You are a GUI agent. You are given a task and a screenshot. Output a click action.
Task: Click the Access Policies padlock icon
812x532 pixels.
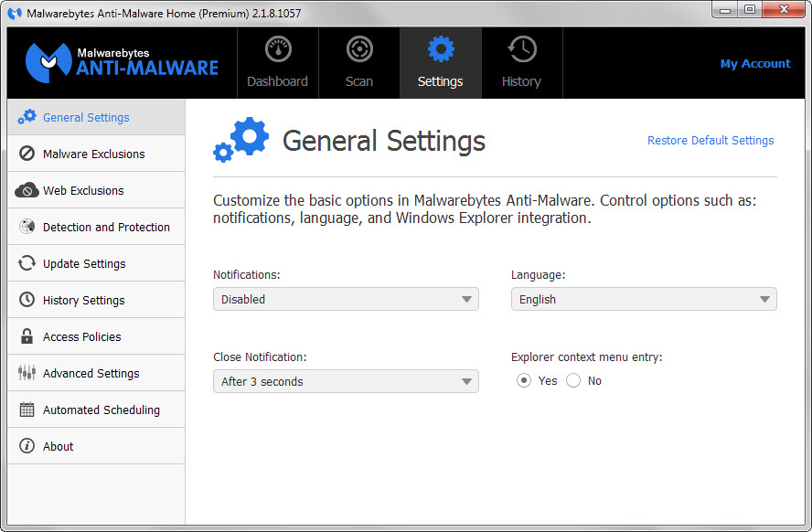[x=27, y=336]
